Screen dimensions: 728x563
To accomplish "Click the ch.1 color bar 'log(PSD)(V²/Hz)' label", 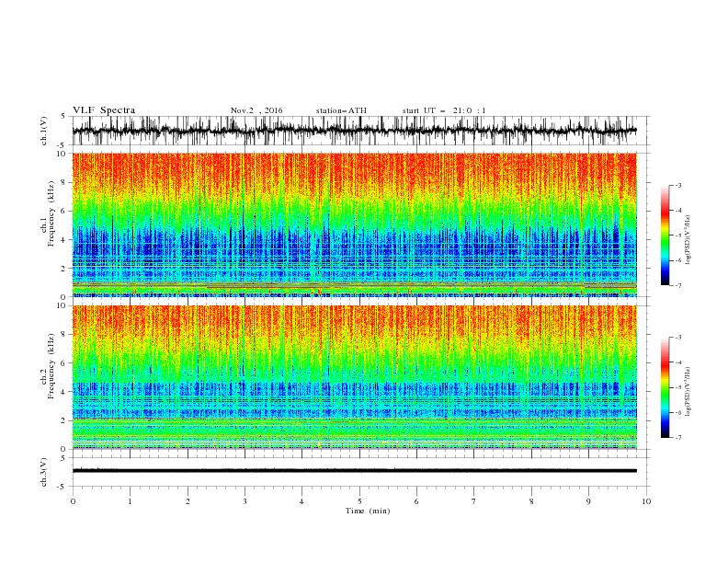I will pyautogui.click(x=688, y=240).
